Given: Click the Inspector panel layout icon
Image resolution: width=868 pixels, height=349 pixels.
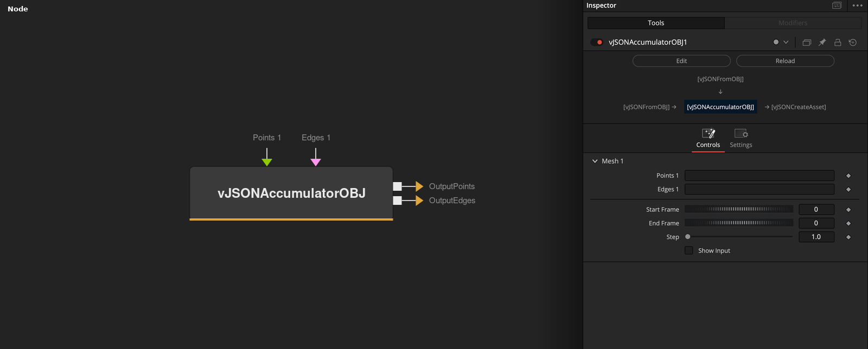Looking at the screenshot, I should [837, 5].
